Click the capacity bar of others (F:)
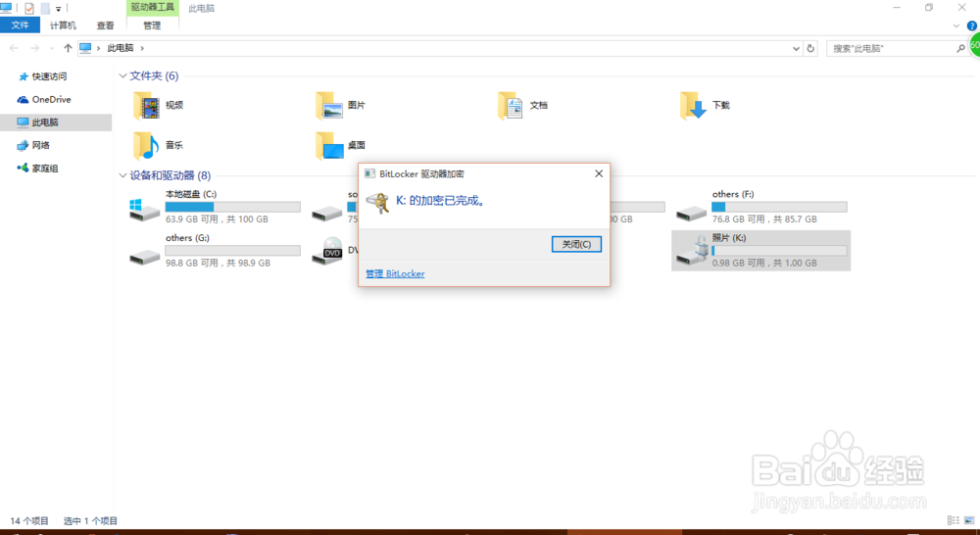This screenshot has height=535, width=980. [779, 207]
